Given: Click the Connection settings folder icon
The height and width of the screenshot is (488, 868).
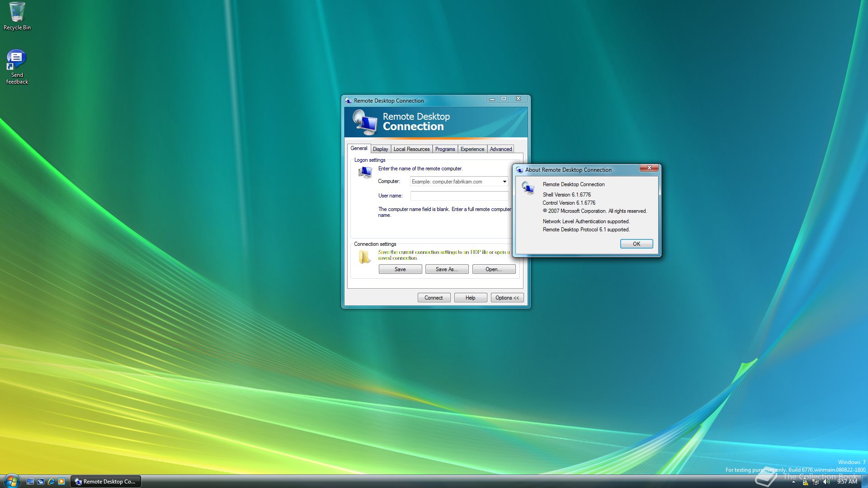Looking at the screenshot, I should tap(364, 257).
